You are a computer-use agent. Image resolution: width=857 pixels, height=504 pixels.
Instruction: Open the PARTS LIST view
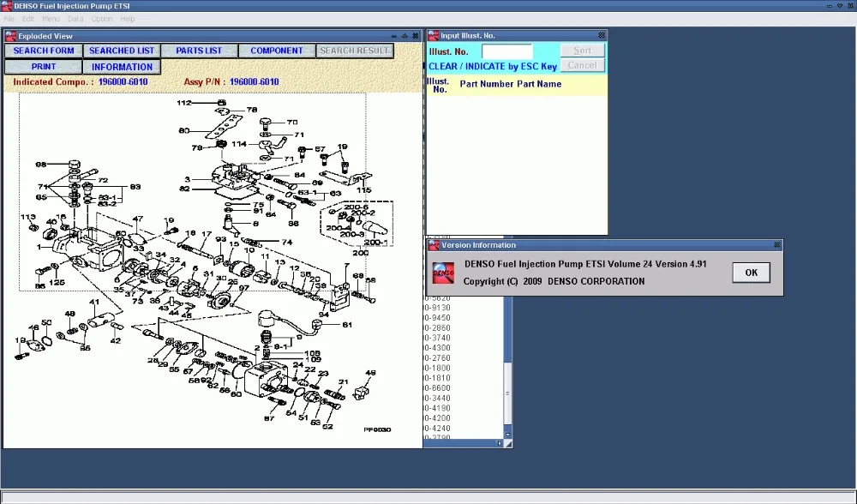199,51
